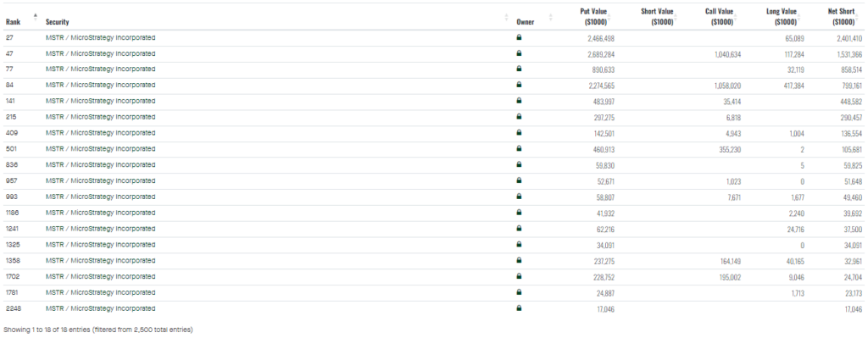Open MSTR / MicroStrategy link in rank 501 row
Image resolution: width=868 pixels, height=338 pixels.
100,149
